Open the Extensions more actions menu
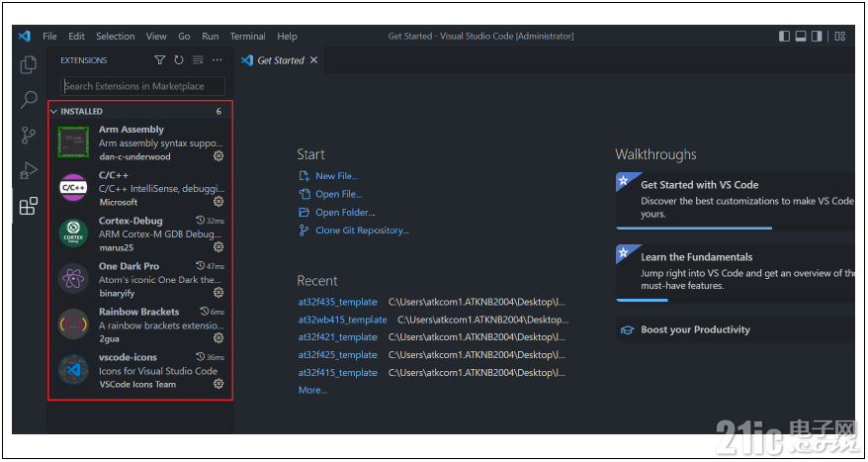 [217, 59]
